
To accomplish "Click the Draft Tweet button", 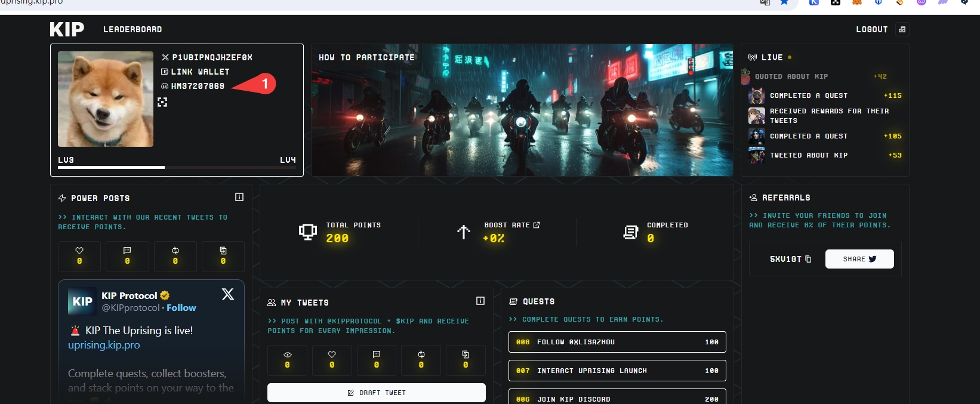I will point(376,393).
